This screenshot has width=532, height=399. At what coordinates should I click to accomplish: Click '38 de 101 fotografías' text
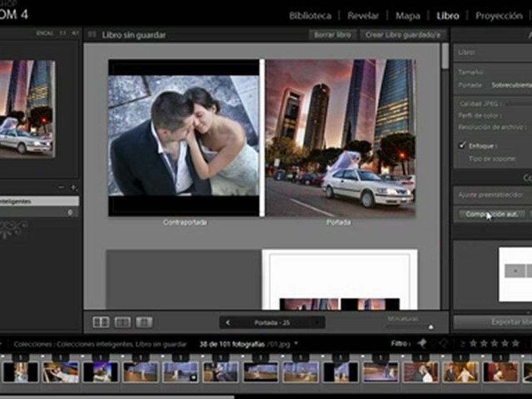tap(232, 344)
